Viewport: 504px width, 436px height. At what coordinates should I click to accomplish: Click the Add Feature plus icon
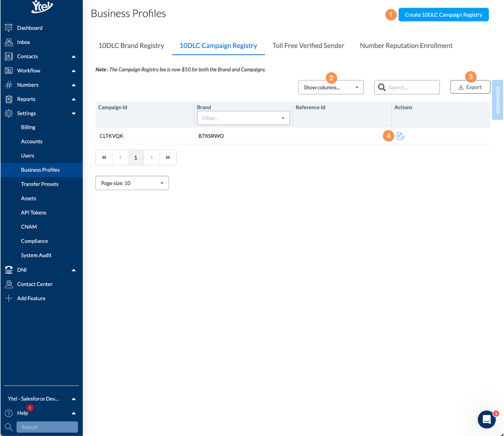9,298
